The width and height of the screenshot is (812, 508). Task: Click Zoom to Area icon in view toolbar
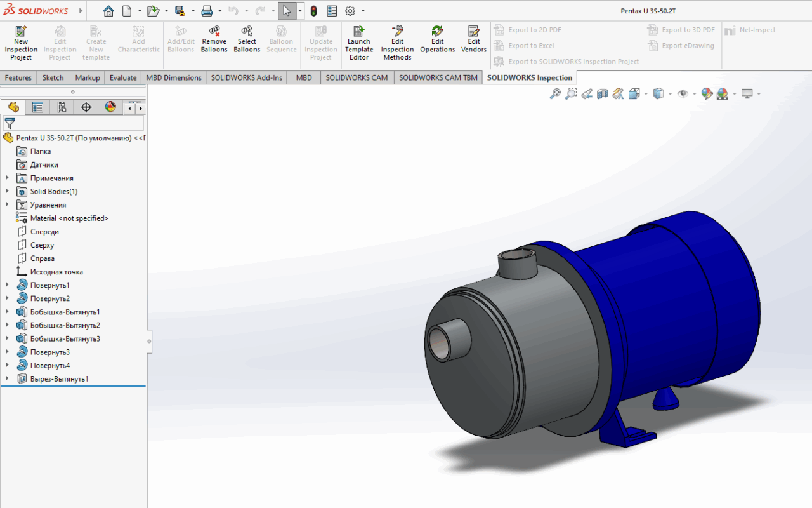[571, 94]
